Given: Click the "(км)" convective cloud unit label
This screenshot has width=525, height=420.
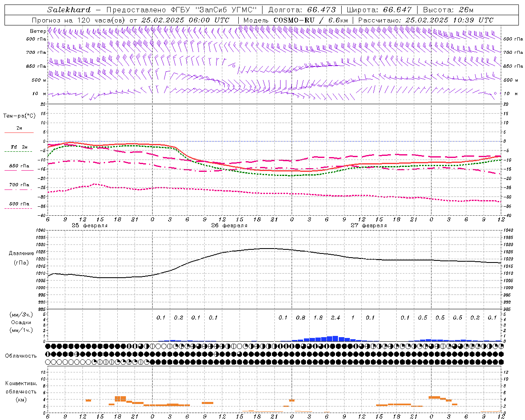Looking at the screenshot, I should coord(21,399).
